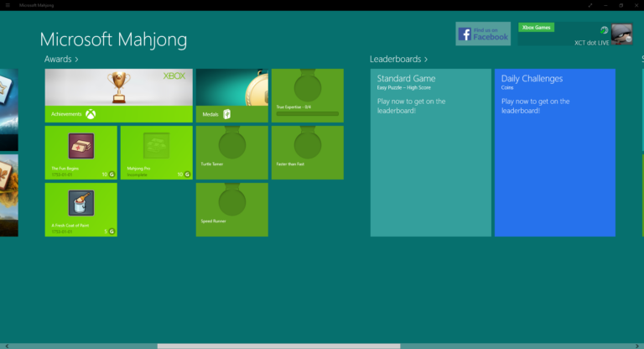
Task: Click the scrollbar right arrow
Action: [637, 346]
